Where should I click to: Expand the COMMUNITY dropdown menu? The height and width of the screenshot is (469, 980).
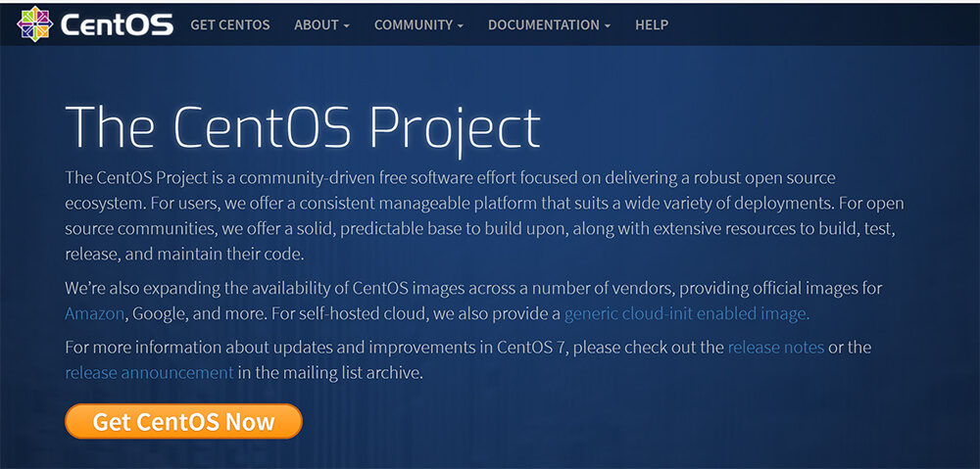(x=418, y=25)
